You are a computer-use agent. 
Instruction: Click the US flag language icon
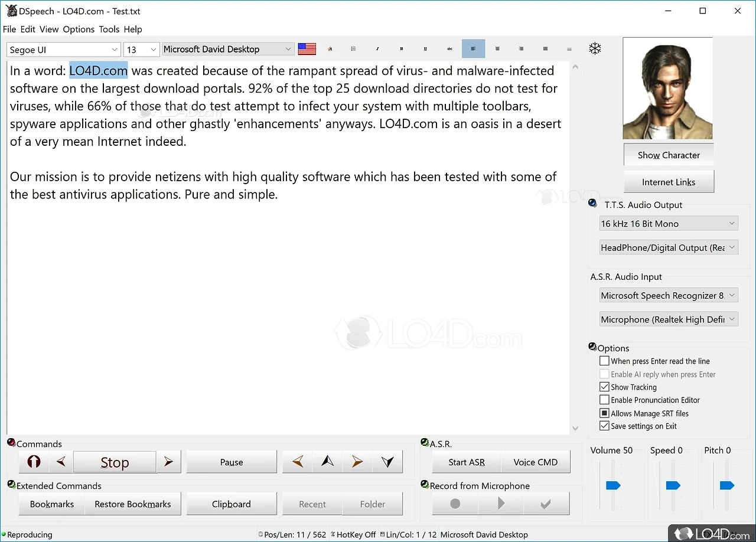(307, 49)
